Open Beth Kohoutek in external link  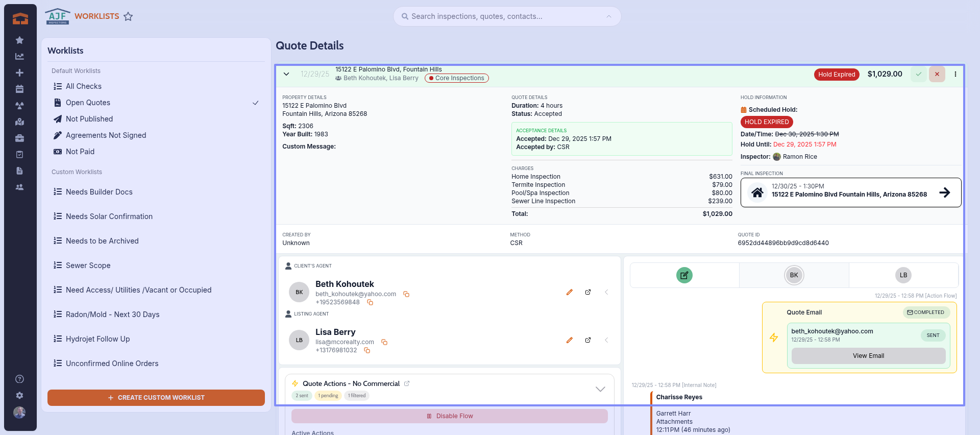pyautogui.click(x=588, y=292)
